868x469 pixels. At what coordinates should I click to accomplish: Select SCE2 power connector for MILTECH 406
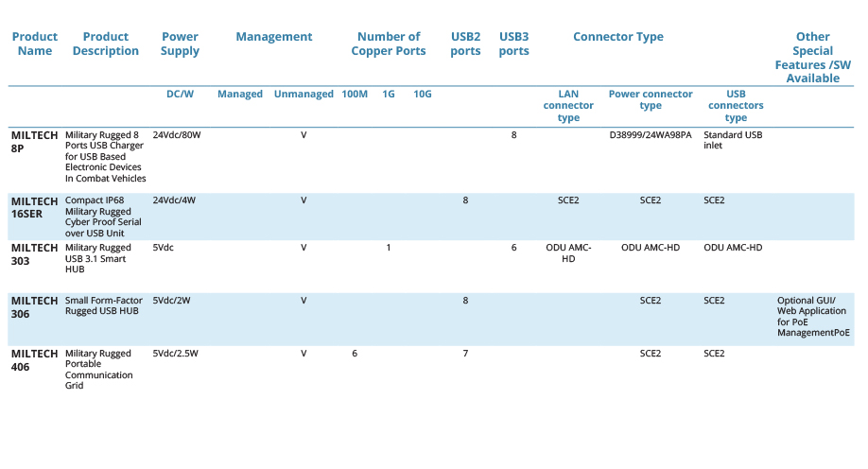pos(651,354)
